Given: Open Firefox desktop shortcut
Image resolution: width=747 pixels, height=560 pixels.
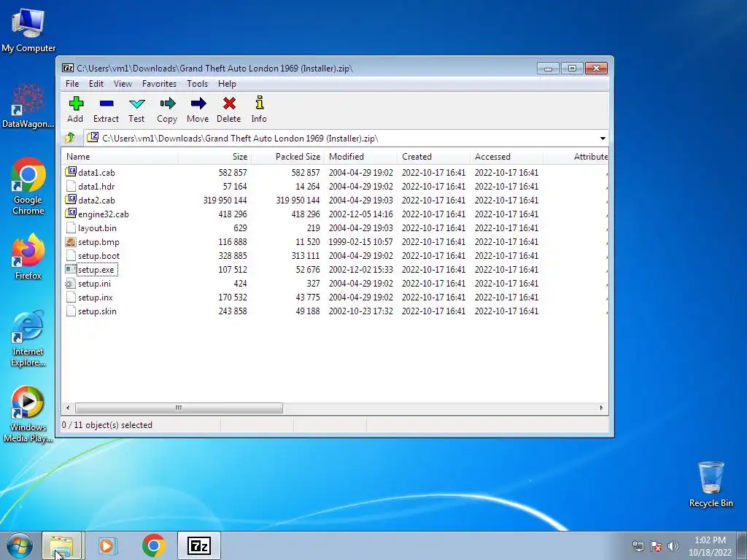Looking at the screenshot, I should point(28,257).
